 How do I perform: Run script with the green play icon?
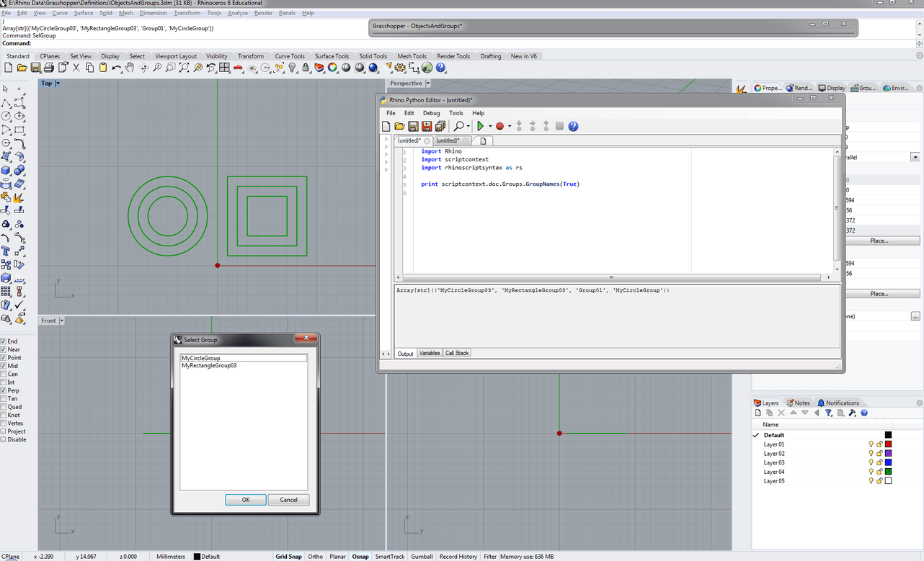click(x=480, y=126)
